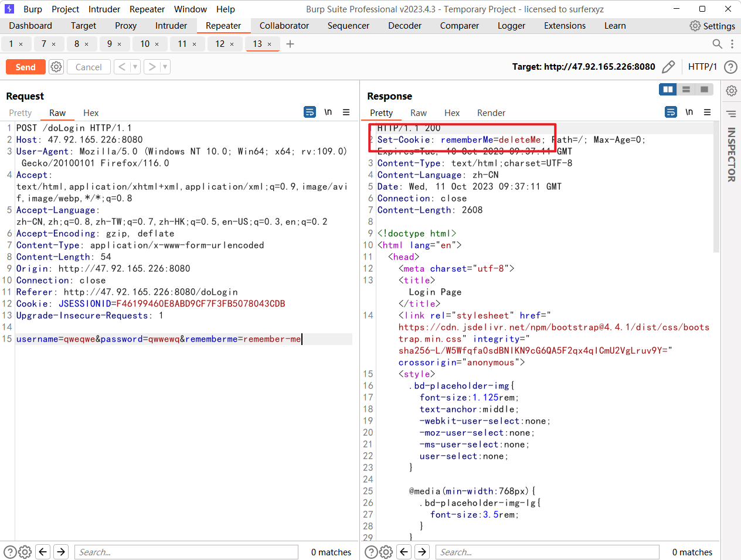
Task: Open the Settings button at top right
Action: (x=712, y=26)
